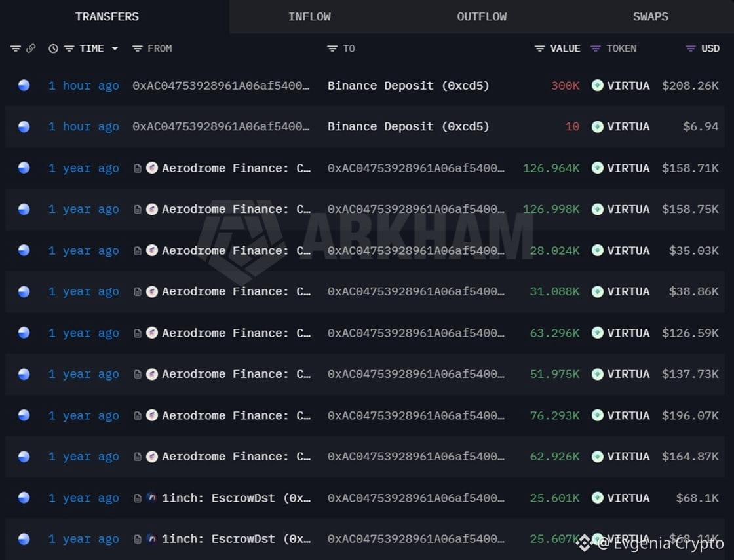
Task: Open the VALUE column filter
Action: (539, 48)
